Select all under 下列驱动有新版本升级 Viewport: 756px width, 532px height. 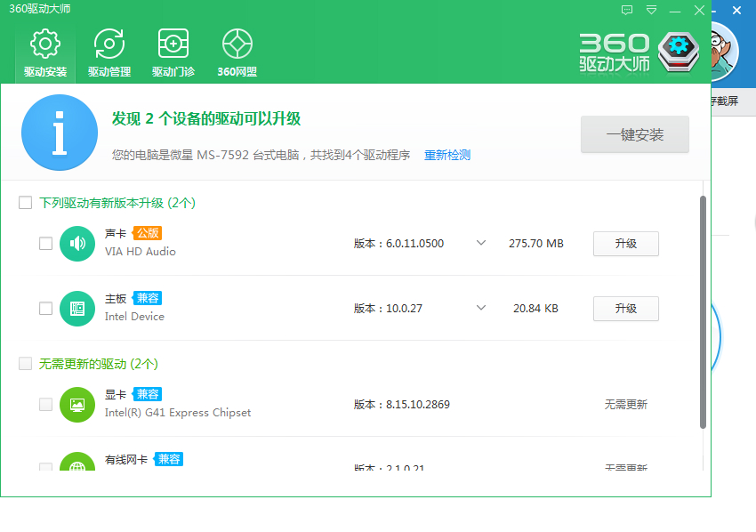[x=26, y=203]
